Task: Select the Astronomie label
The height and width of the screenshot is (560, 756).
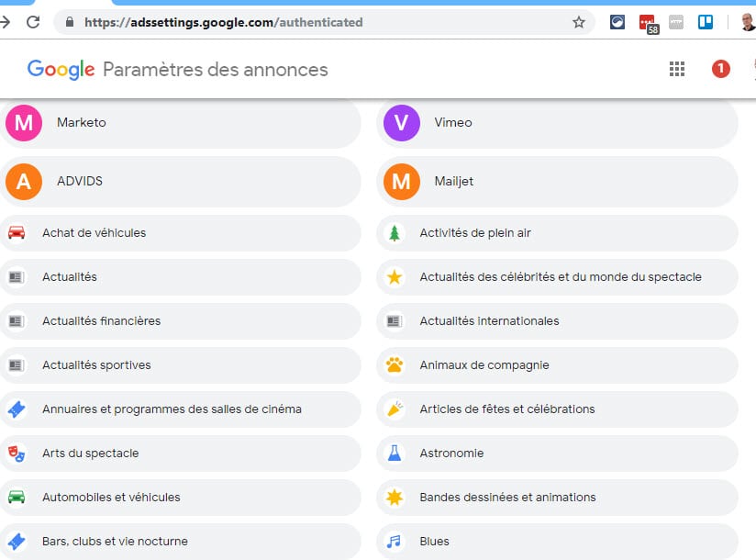Action: (451, 454)
